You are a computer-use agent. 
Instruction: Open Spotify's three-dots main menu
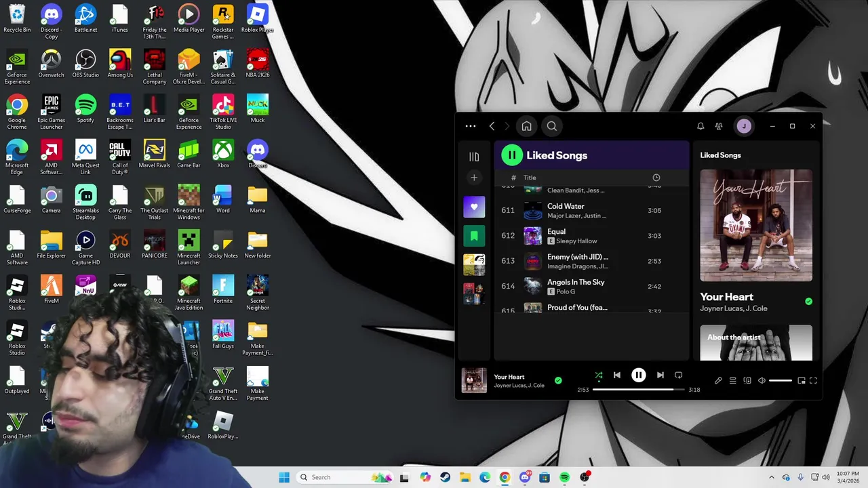tap(471, 126)
